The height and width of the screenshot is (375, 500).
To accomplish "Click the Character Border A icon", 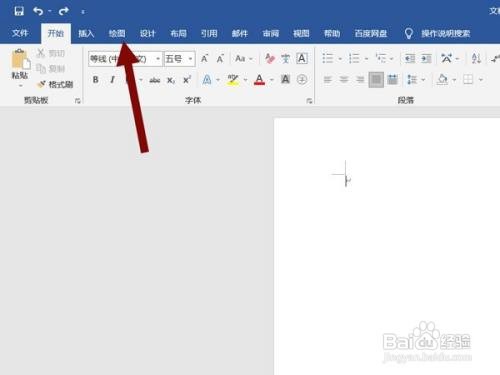I will 302,59.
